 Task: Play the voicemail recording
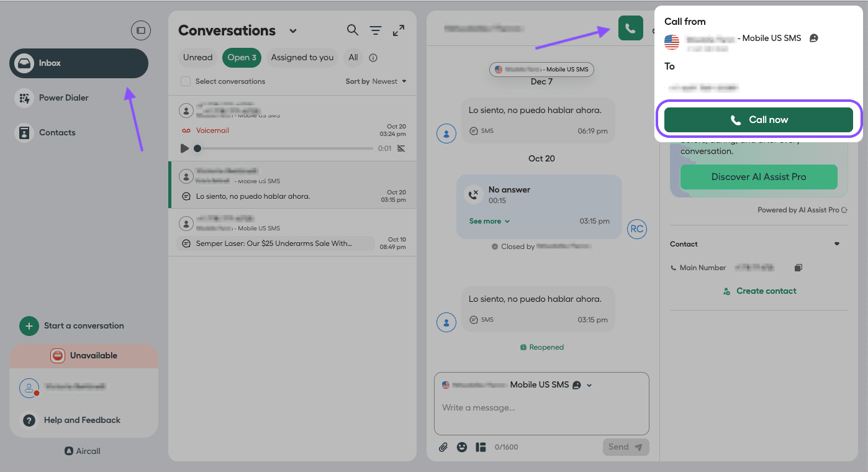[184, 148]
